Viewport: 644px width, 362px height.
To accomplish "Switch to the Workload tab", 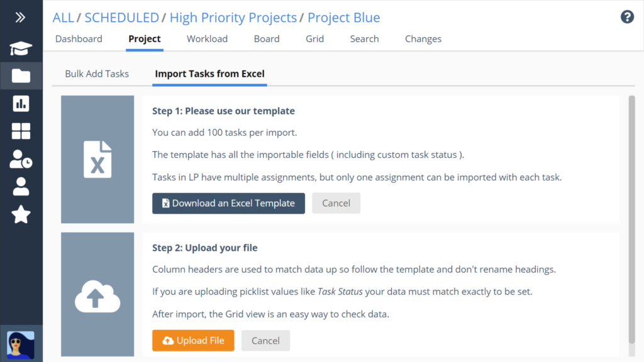I will 207,38.
